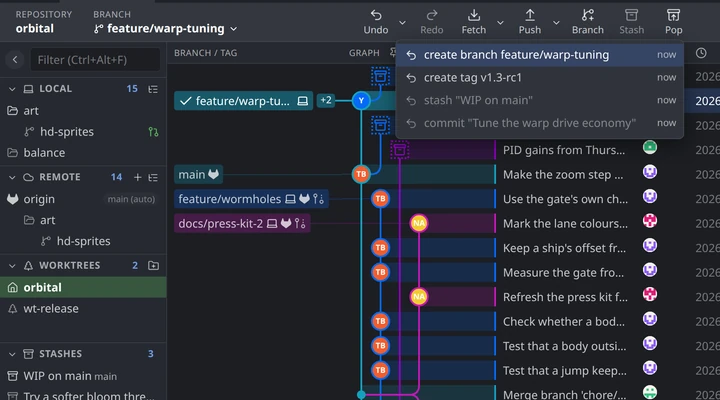The height and width of the screenshot is (400, 720).
Task: Select remote hd-sprites branch under origin
Action: [83, 241]
